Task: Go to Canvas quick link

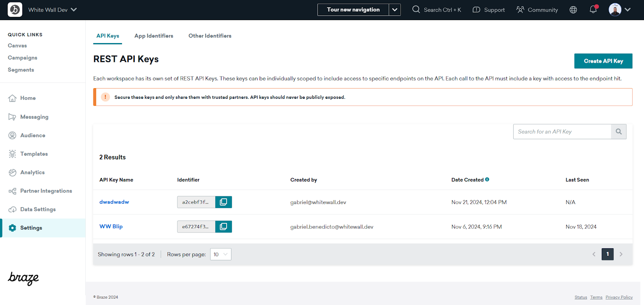Action: coord(17,45)
